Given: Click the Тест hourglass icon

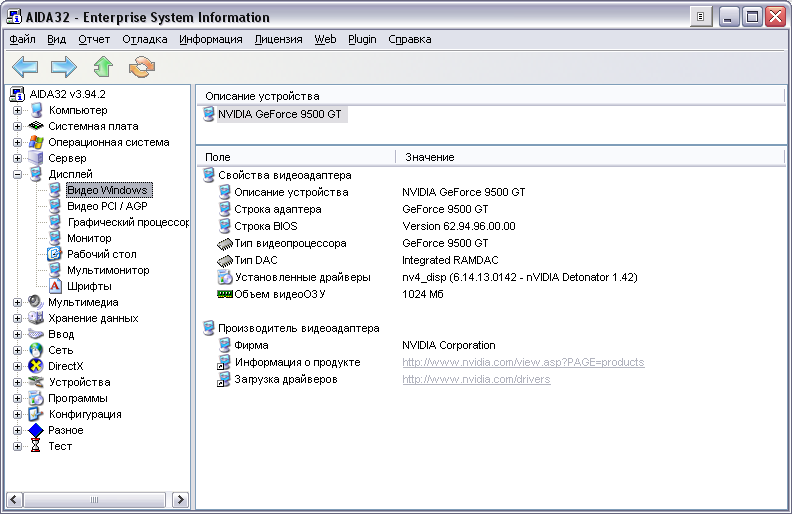Looking at the screenshot, I should 37,446.
